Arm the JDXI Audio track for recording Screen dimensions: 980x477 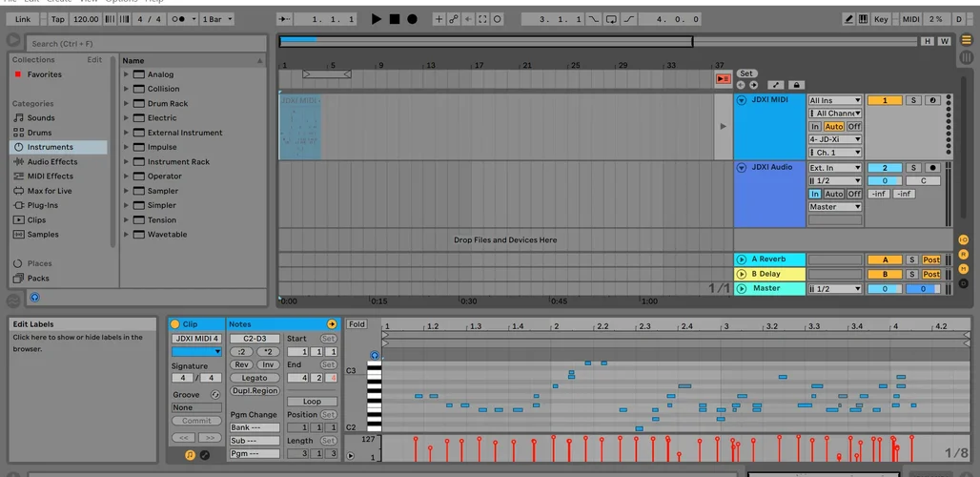933,168
